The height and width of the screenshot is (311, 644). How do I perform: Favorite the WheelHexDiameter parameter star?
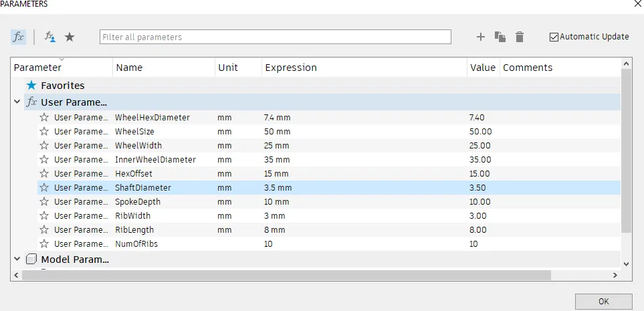click(45, 118)
